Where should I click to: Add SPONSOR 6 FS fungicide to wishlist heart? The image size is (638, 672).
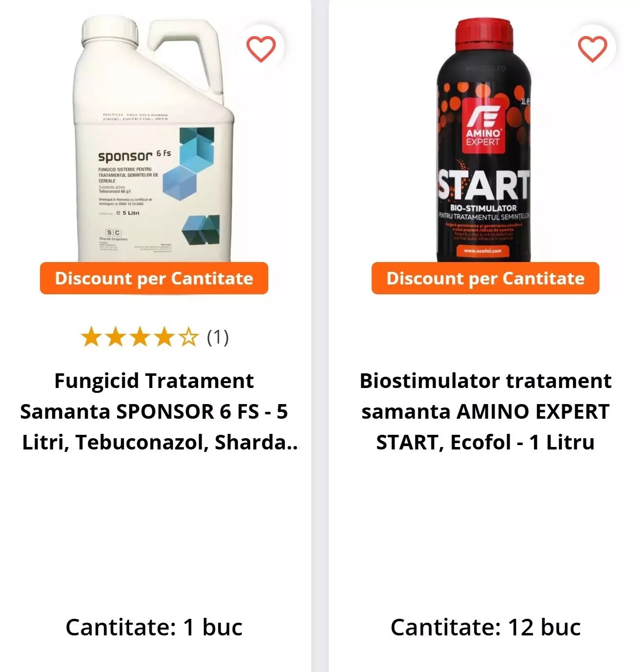pos(261,49)
